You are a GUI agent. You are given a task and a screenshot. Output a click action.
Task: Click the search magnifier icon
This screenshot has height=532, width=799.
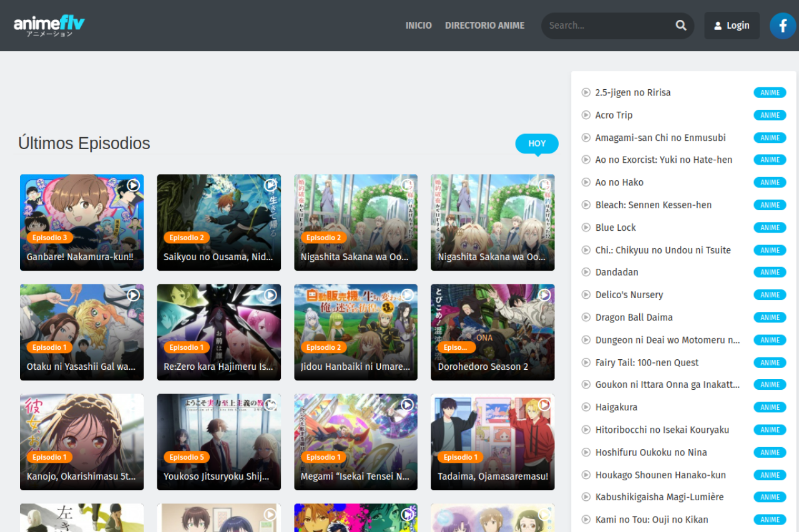point(680,26)
